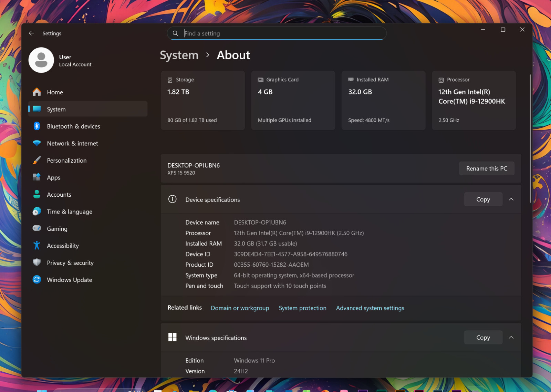Select "Multiple GPUs installed" text
Screen dimensions: 551x392
coord(284,120)
